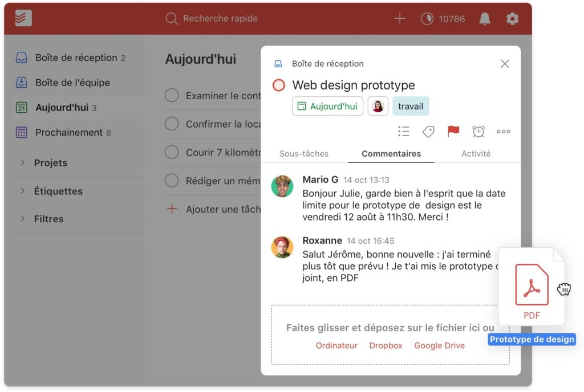Click the productivity counter showing 10786

point(441,18)
